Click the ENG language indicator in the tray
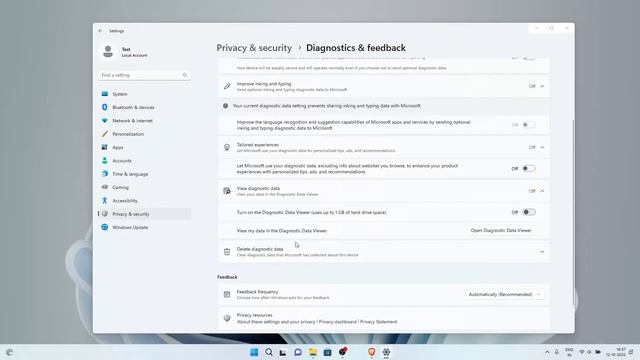The height and width of the screenshot is (360, 640). coord(569,352)
